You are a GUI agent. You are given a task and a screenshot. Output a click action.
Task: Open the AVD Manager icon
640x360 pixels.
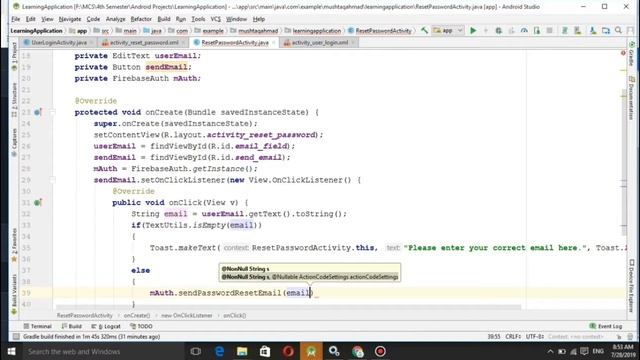point(578,31)
